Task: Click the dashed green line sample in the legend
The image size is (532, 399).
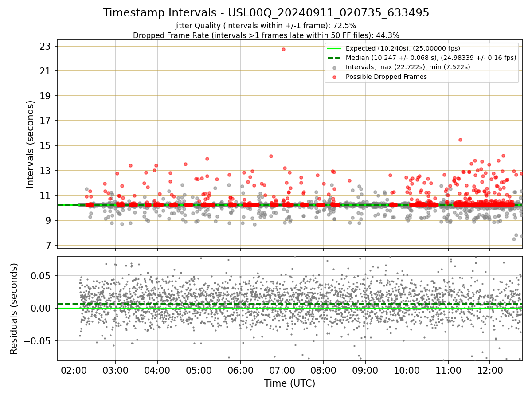Action: pos(334,58)
